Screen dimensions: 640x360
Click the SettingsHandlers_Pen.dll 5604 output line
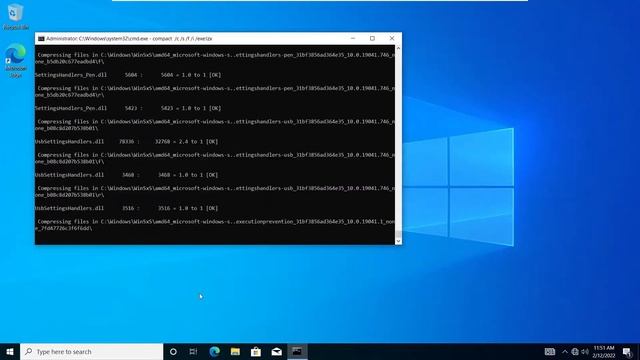click(128, 75)
